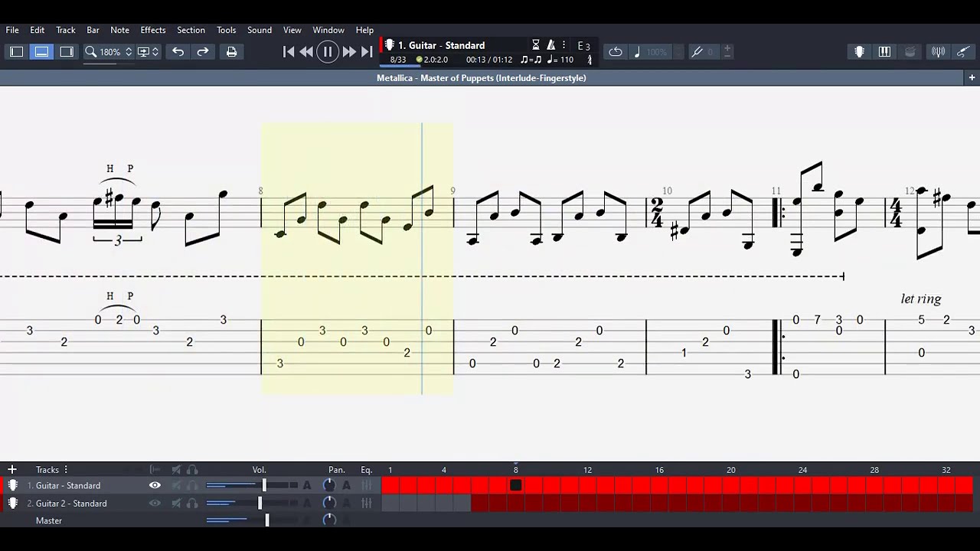Solo the Guitar - Standard track
This screenshot has width=980, height=551.
192,485
